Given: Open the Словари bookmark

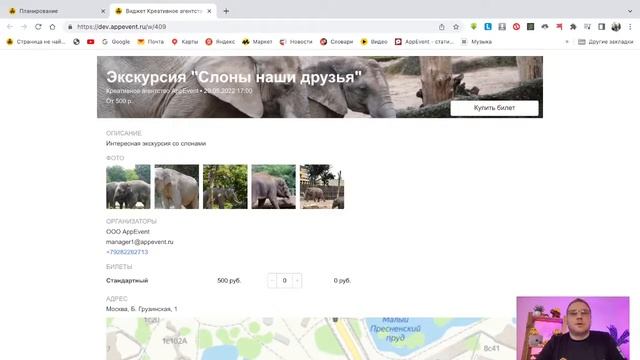Looking at the screenshot, I should coord(337,42).
